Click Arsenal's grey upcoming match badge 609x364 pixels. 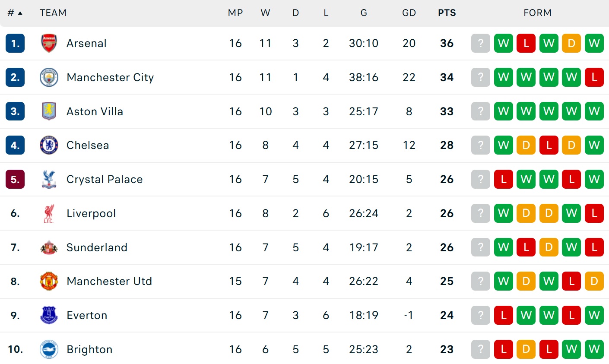pos(481,43)
